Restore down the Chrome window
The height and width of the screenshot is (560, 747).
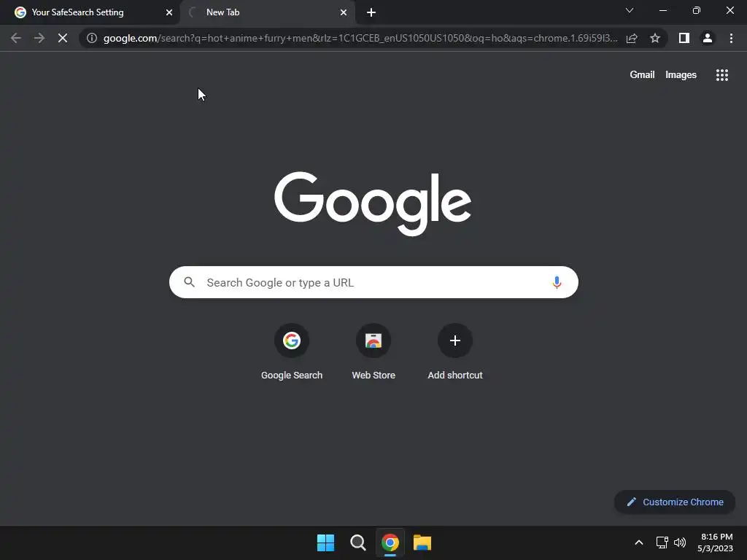pos(697,10)
